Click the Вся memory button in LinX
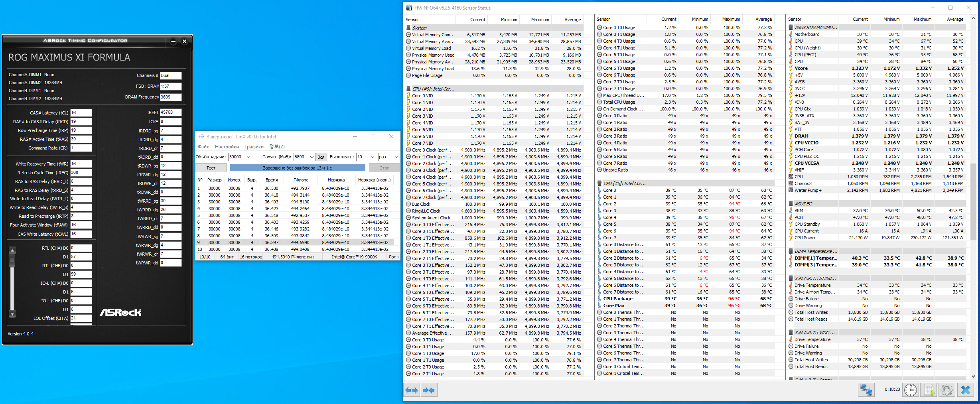Screen dimensions: 980x404 pos(321,157)
